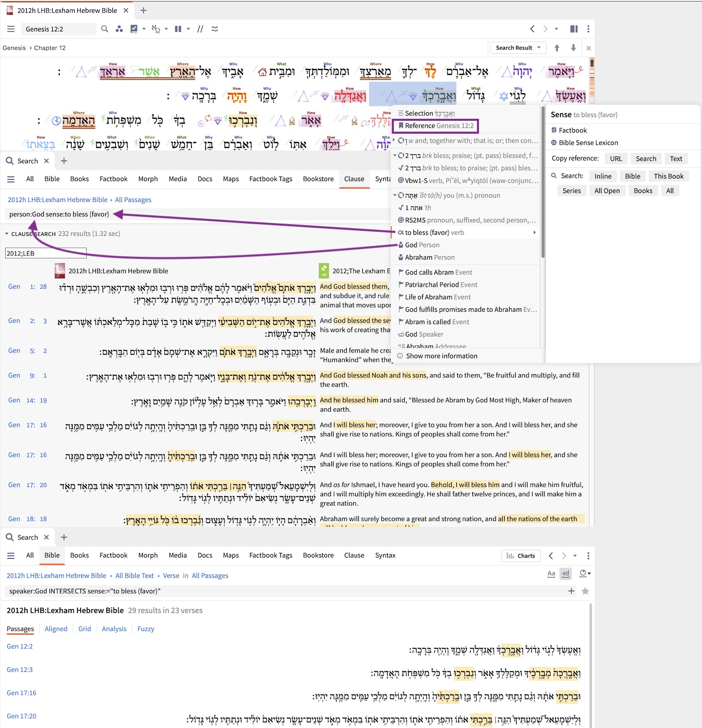Open the Factbook Tags tab in the lower search panel
The image size is (702, 728).
coord(270,556)
